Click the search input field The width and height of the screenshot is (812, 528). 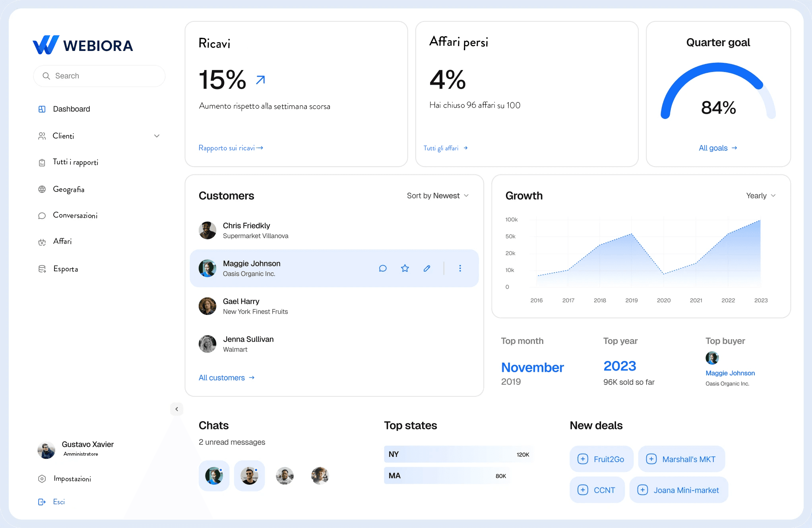tap(99, 76)
